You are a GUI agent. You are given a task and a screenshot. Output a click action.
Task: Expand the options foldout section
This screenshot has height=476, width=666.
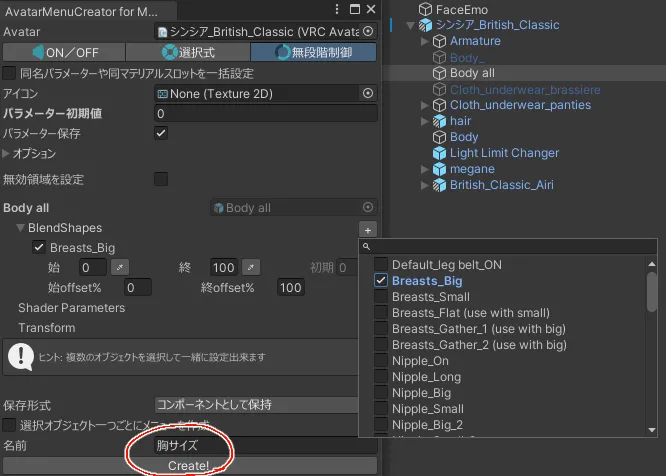[7, 154]
